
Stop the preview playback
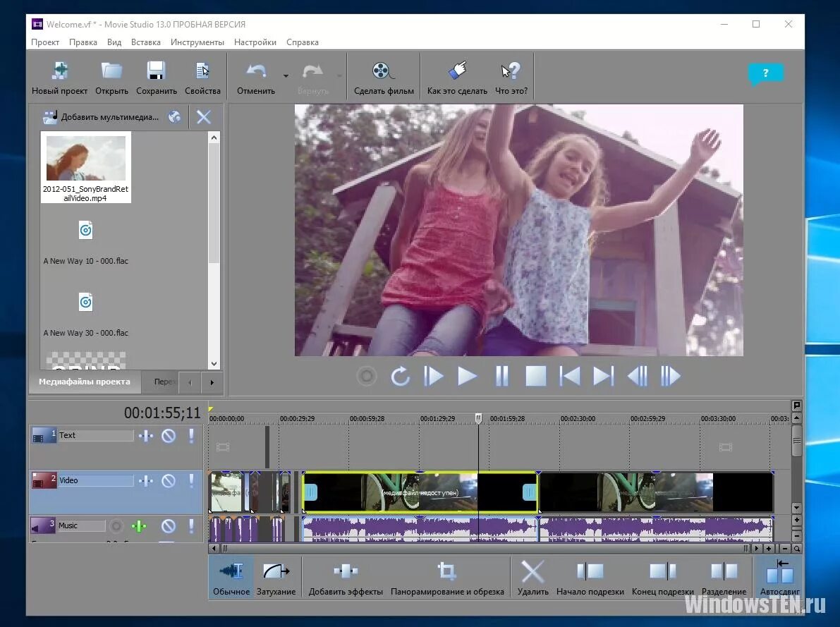coord(536,376)
